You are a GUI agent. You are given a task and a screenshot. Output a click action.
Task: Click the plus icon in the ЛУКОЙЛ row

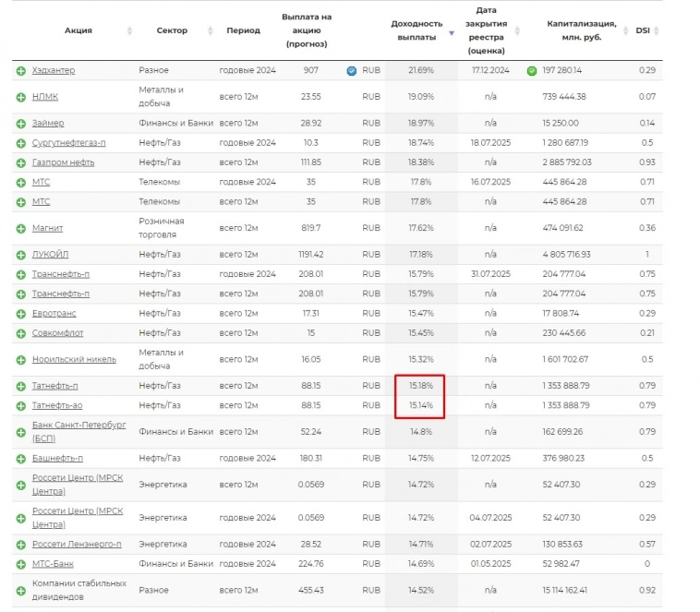coord(20,255)
